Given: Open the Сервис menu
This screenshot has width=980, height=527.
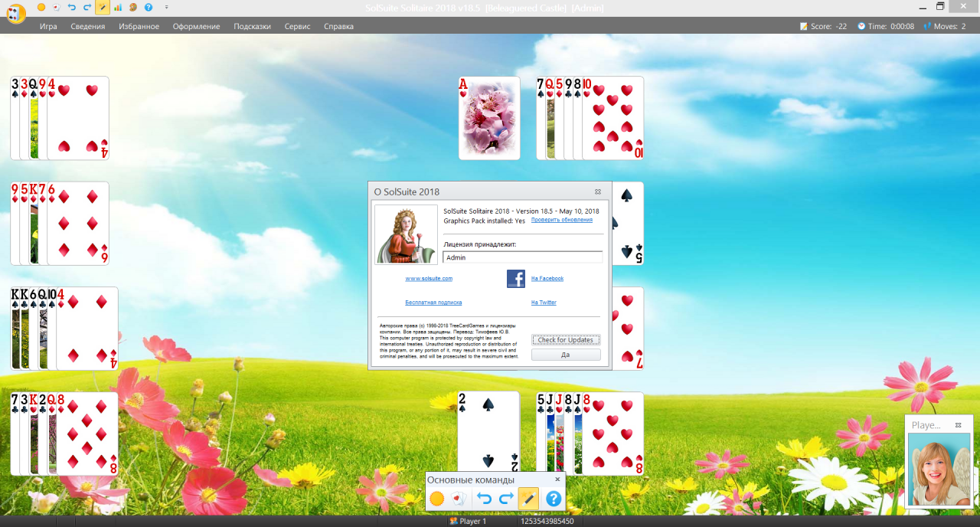Looking at the screenshot, I should pos(297,26).
